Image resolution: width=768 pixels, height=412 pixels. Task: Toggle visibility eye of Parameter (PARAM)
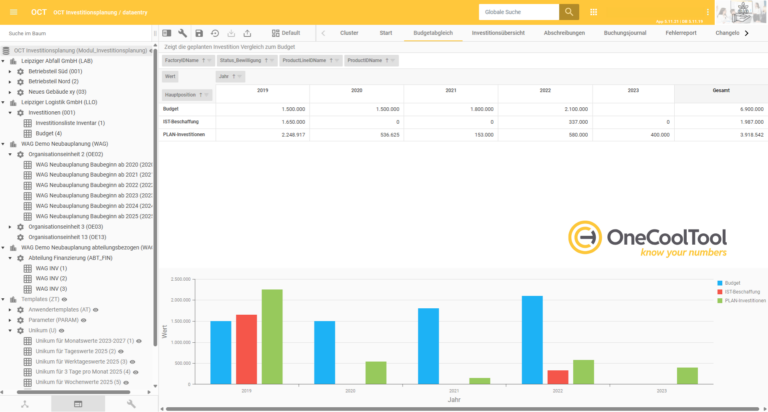(83, 320)
